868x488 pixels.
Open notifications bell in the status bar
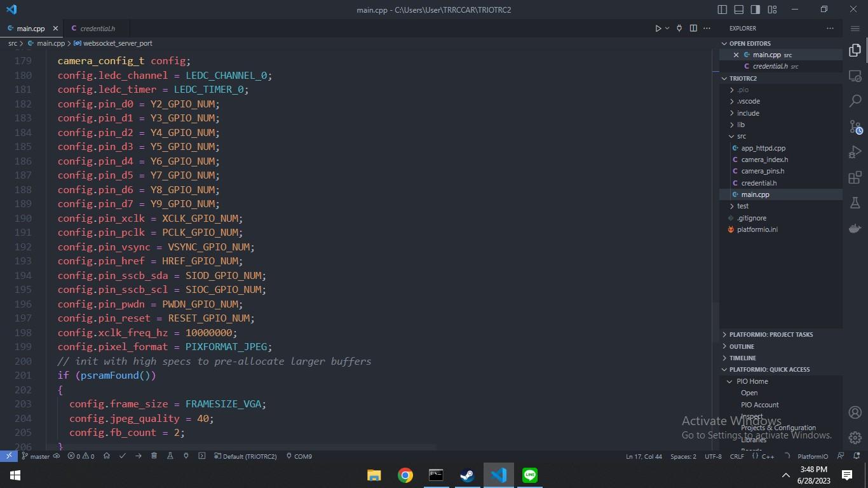(856, 456)
